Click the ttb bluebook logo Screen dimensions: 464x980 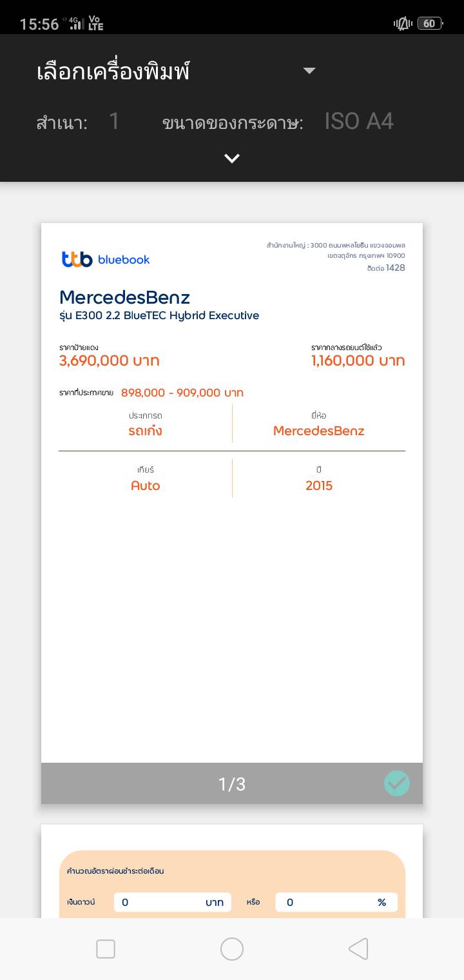[x=106, y=259]
